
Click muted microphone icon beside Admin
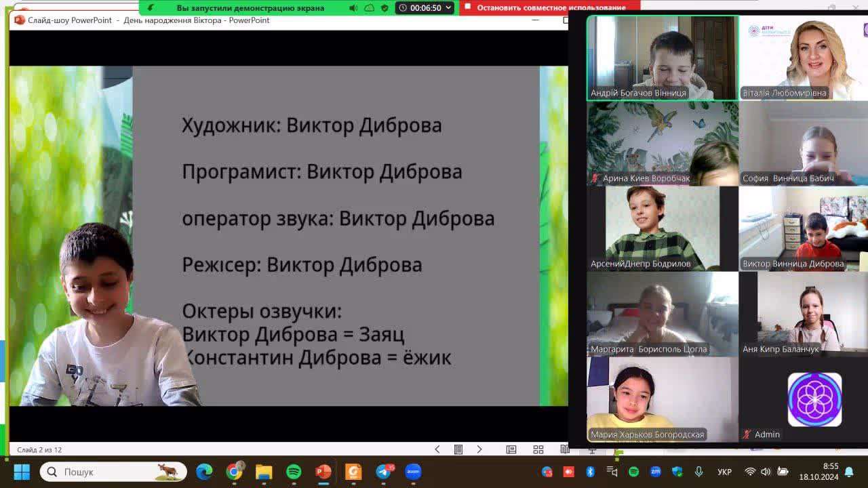[747, 434]
